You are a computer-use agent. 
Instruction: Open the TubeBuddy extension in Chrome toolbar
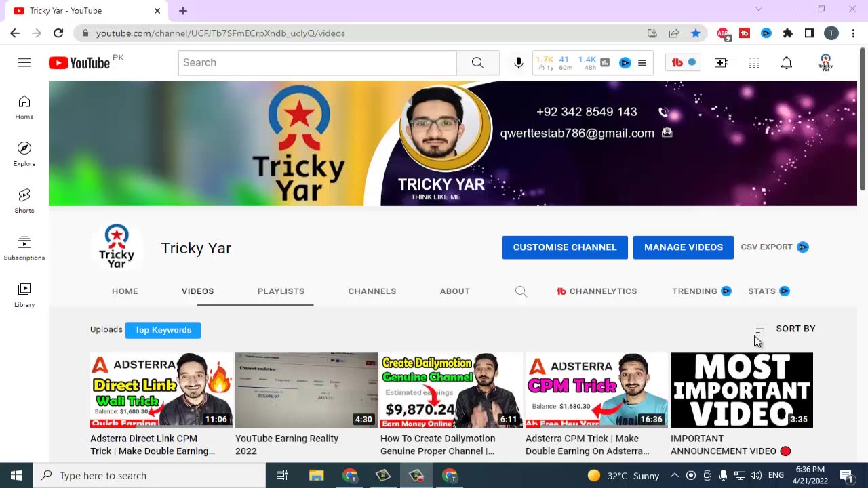click(x=745, y=33)
